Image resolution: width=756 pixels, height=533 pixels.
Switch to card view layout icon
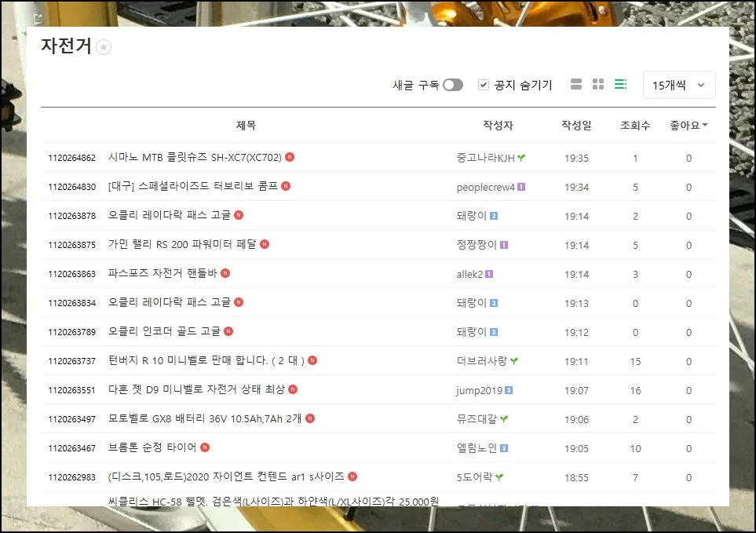coord(576,85)
